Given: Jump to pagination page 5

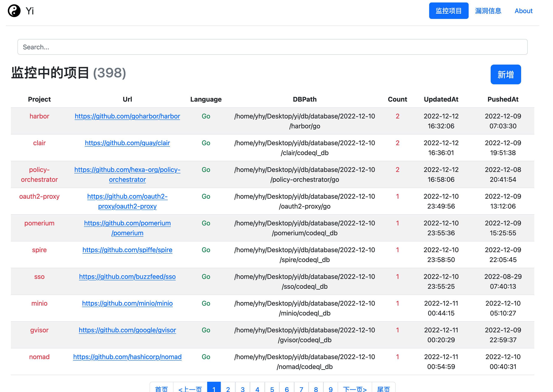Looking at the screenshot, I should [272, 389].
